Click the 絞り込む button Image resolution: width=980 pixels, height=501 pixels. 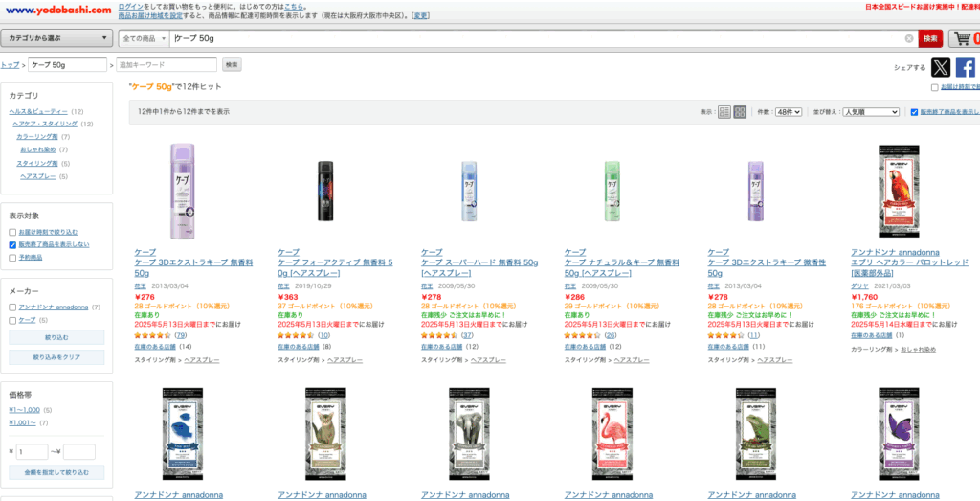coord(56,337)
